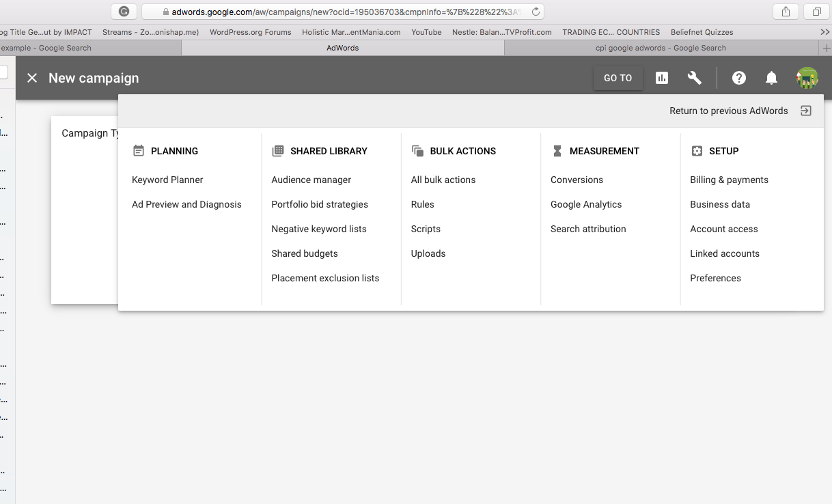Click the Safari share icon
Viewport: 832px width, 504px height.
[x=786, y=12]
